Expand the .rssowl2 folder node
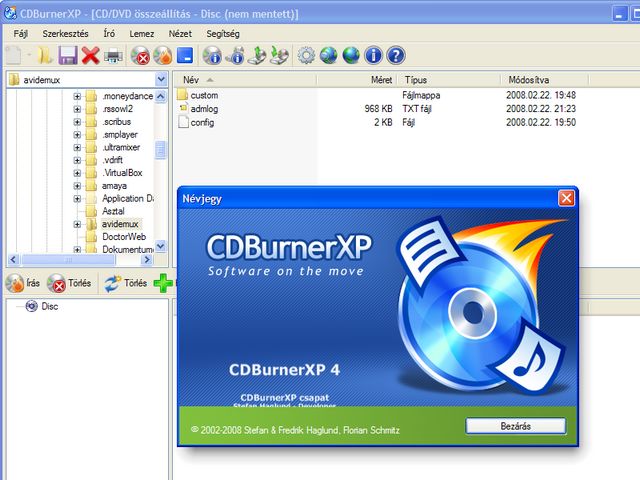Image resolution: width=640 pixels, height=480 pixels. point(77,109)
